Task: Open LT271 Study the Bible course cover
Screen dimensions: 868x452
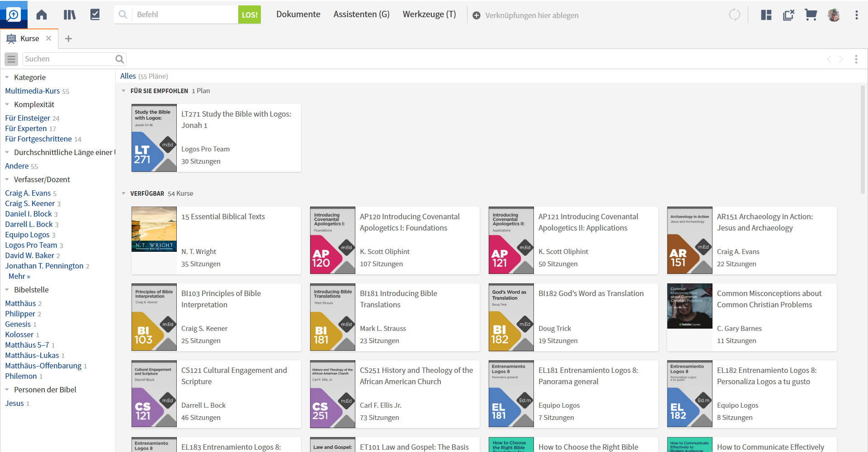Action: click(154, 138)
